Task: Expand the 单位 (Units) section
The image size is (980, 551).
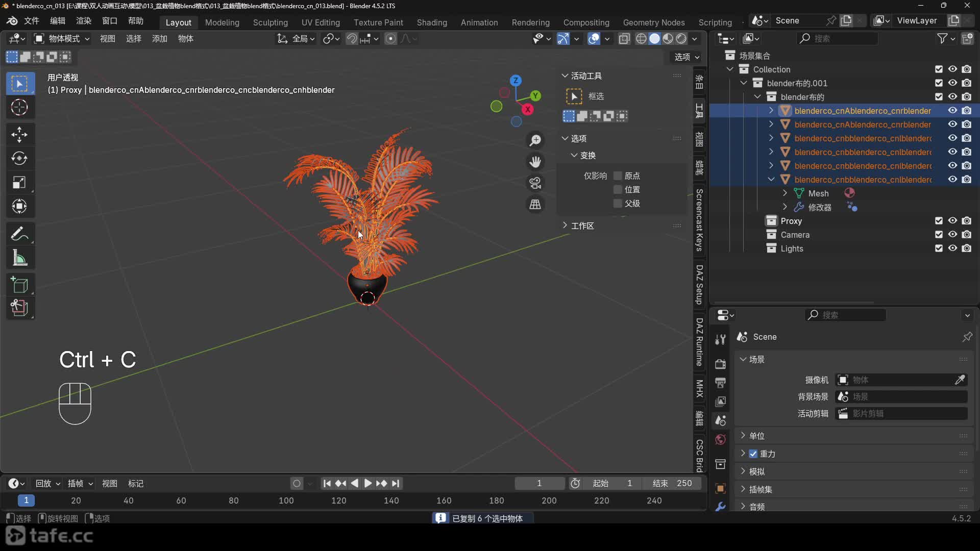Action: 756,436
